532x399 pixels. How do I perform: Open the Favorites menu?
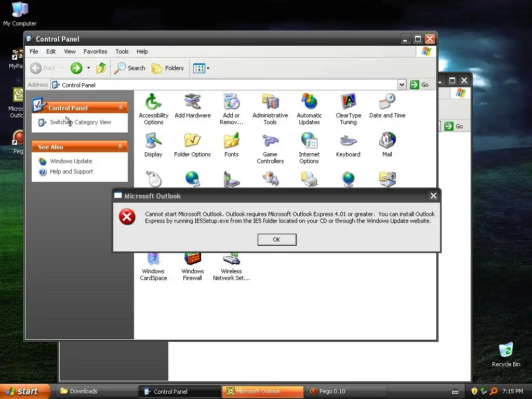click(96, 51)
